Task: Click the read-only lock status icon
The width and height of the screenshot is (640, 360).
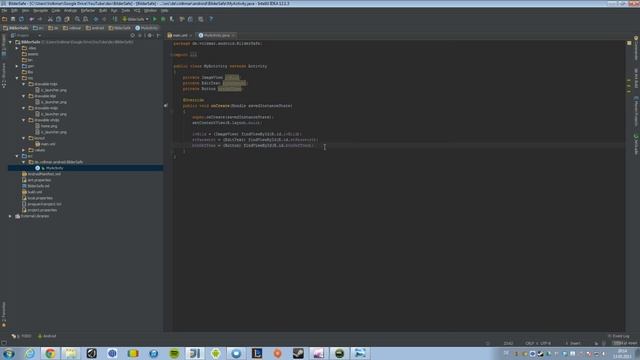Action: (596, 343)
